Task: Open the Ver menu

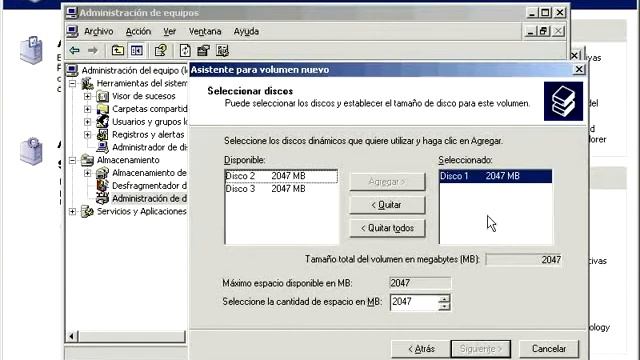Action: (169, 31)
